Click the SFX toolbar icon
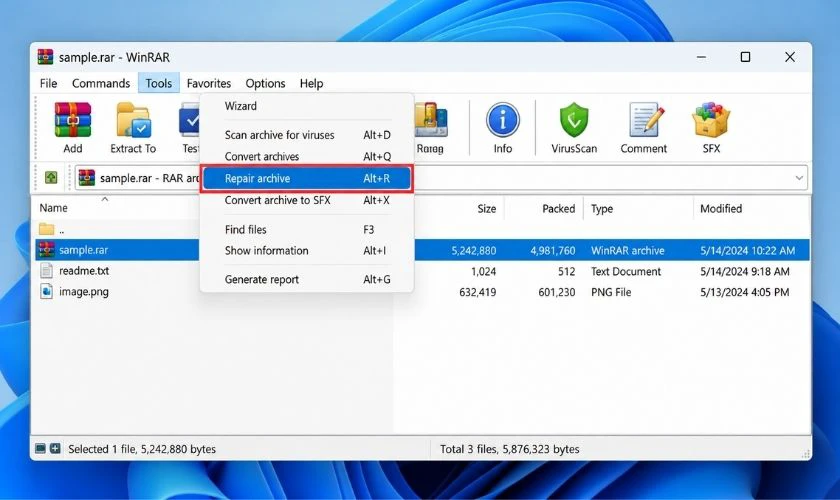The height and width of the screenshot is (500, 840). (x=711, y=128)
